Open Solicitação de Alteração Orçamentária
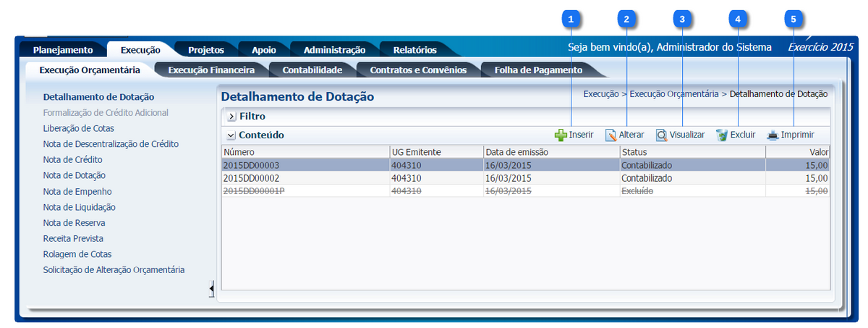 (114, 269)
